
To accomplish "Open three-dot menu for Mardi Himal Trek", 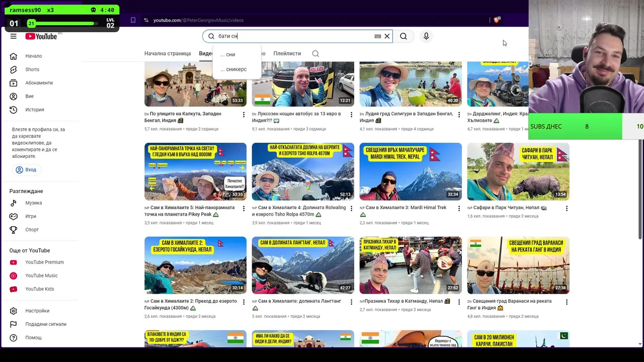I will tap(459, 208).
